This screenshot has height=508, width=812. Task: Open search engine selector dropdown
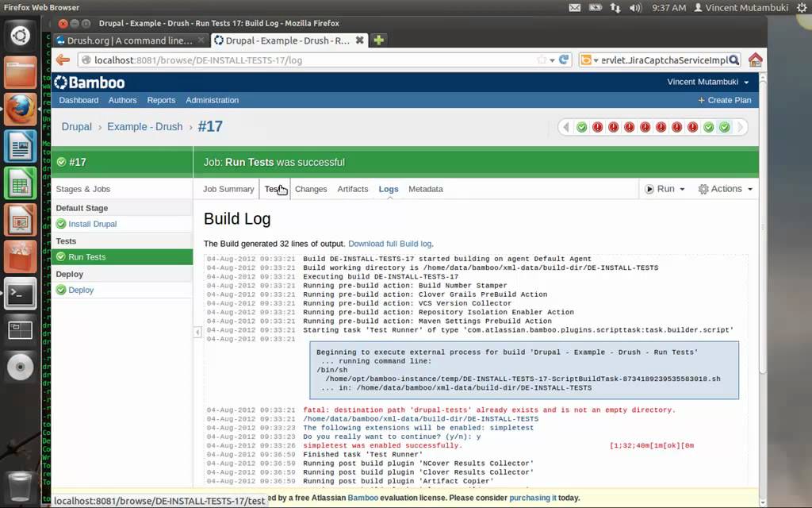[x=589, y=60]
